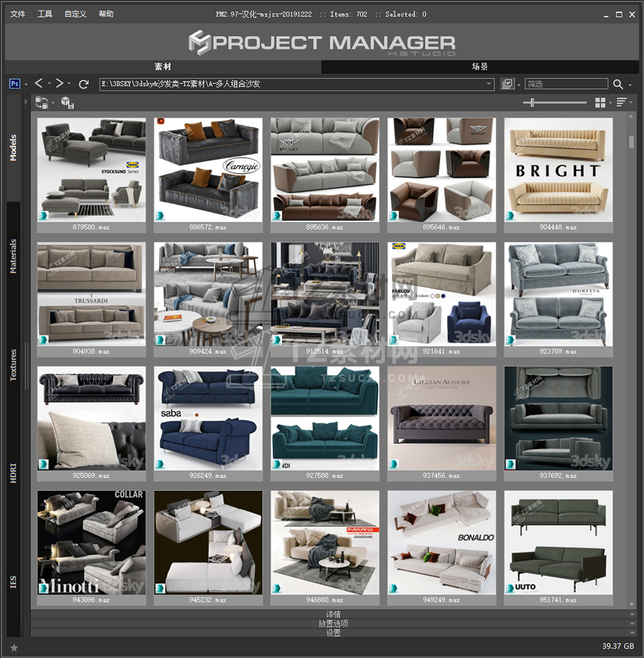Click the 3ds Max file icon on 904448.max
Screen dimensions: 644x658
tap(510, 215)
